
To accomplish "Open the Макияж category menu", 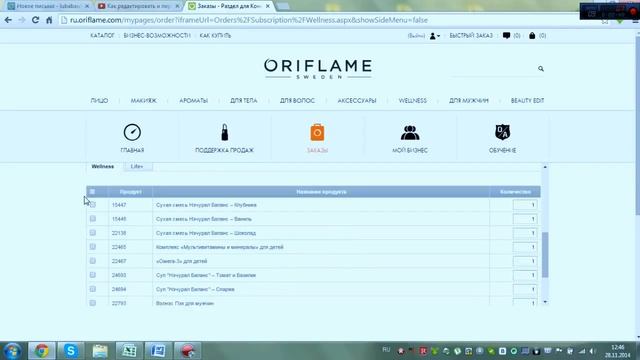I will (x=143, y=100).
